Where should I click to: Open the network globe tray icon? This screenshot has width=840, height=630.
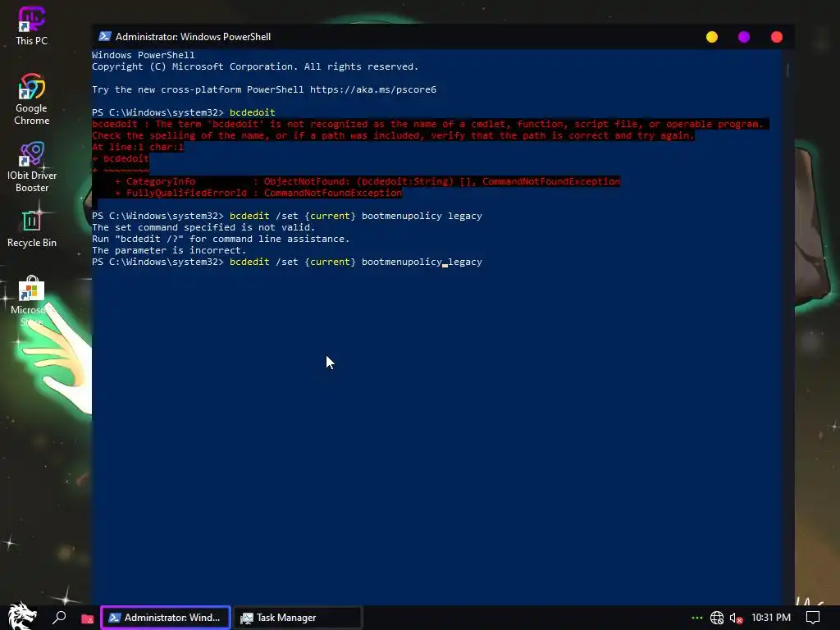tap(717, 618)
